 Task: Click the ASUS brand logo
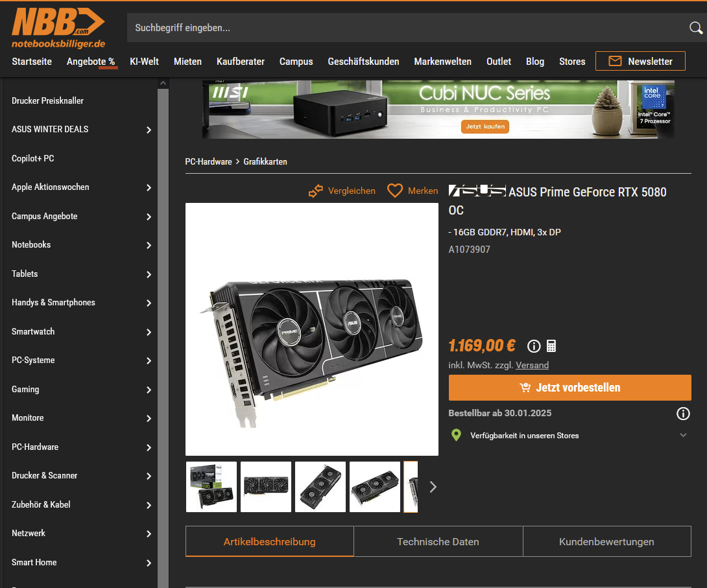pos(477,191)
